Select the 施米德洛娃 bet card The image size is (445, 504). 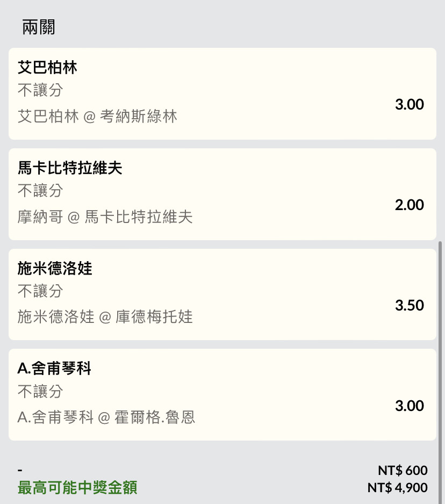(x=222, y=294)
